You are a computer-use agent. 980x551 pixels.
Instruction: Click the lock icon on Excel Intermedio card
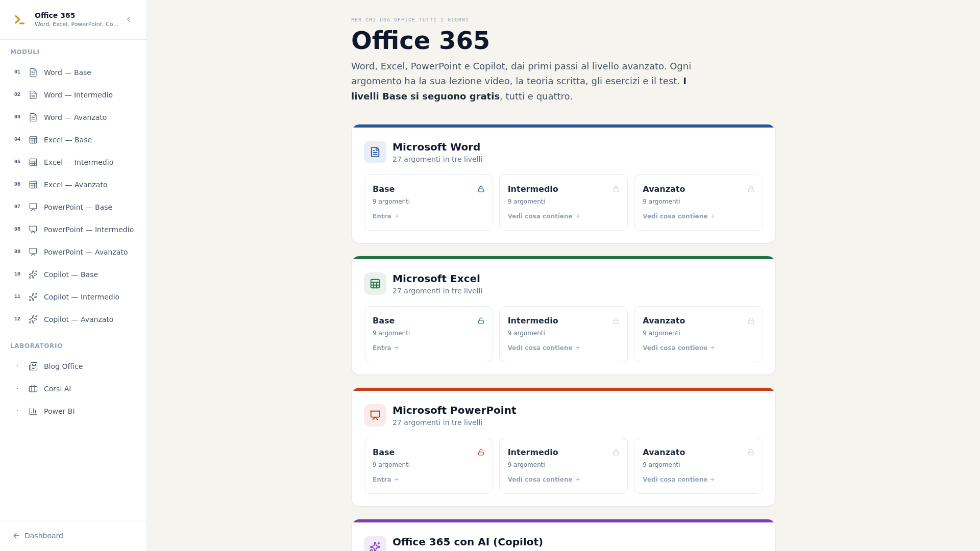click(616, 321)
